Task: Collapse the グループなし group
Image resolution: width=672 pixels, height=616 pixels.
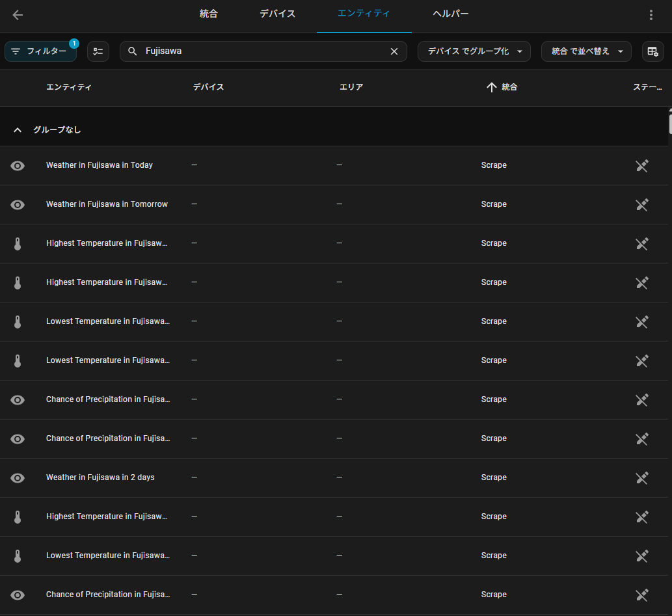Action: coord(18,130)
